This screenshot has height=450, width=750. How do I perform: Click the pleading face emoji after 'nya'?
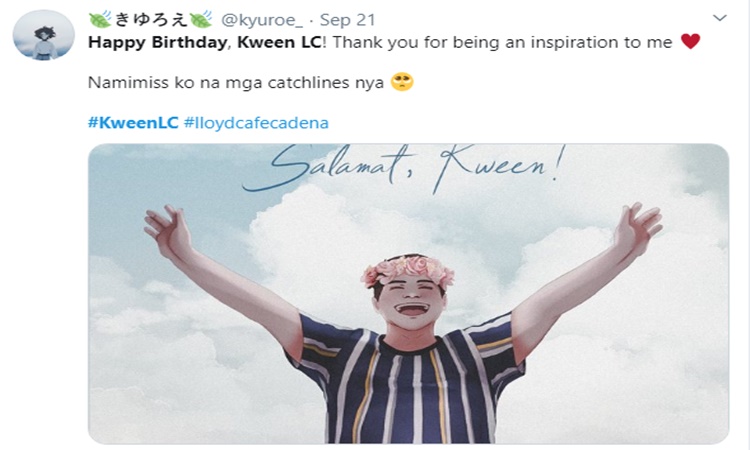[x=402, y=82]
